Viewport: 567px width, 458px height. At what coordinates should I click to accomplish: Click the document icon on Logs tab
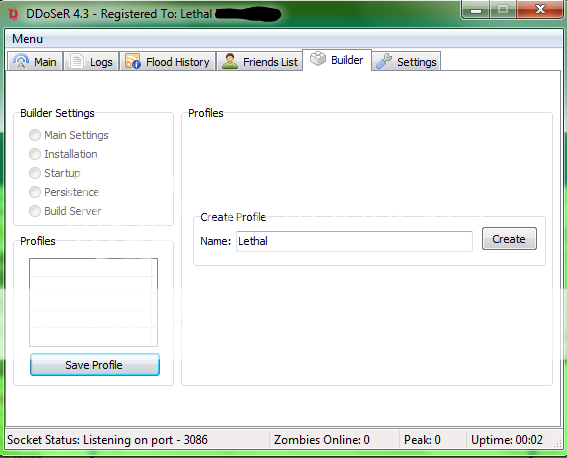click(76, 61)
